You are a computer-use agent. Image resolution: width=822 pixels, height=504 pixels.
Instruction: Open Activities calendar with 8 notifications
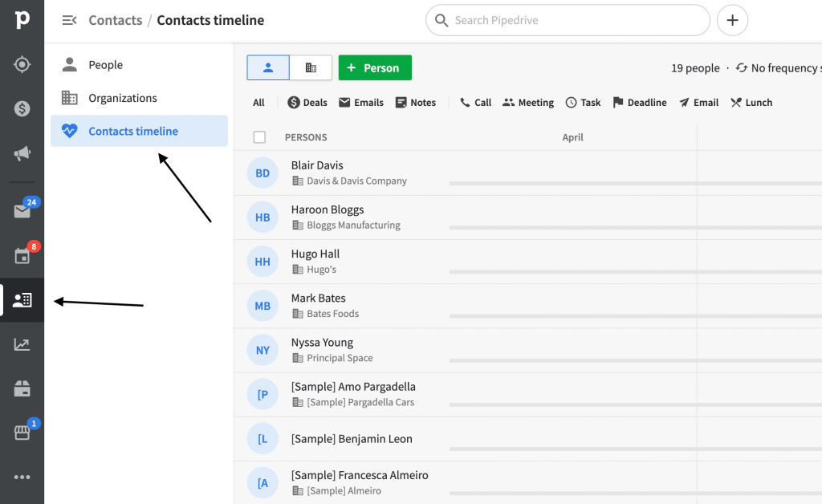coord(22,255)
